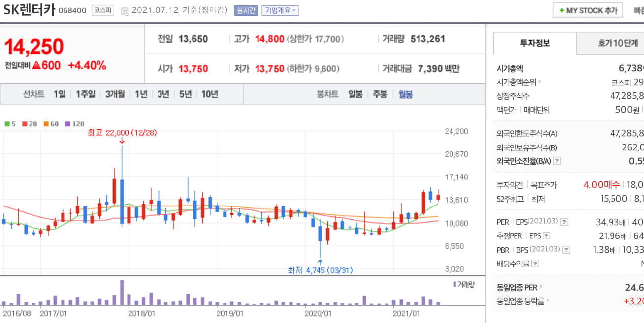Open the help icon next to PER EPS(2021.03)
The width and height of the screenshot is (644, 323).
(x=564, y=222)
